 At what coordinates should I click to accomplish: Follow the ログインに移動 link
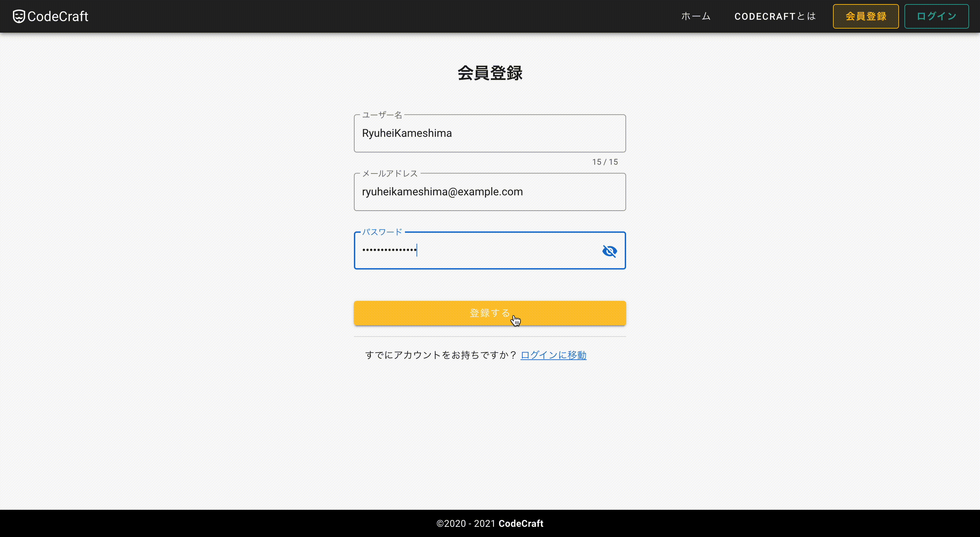coord(553,355)
